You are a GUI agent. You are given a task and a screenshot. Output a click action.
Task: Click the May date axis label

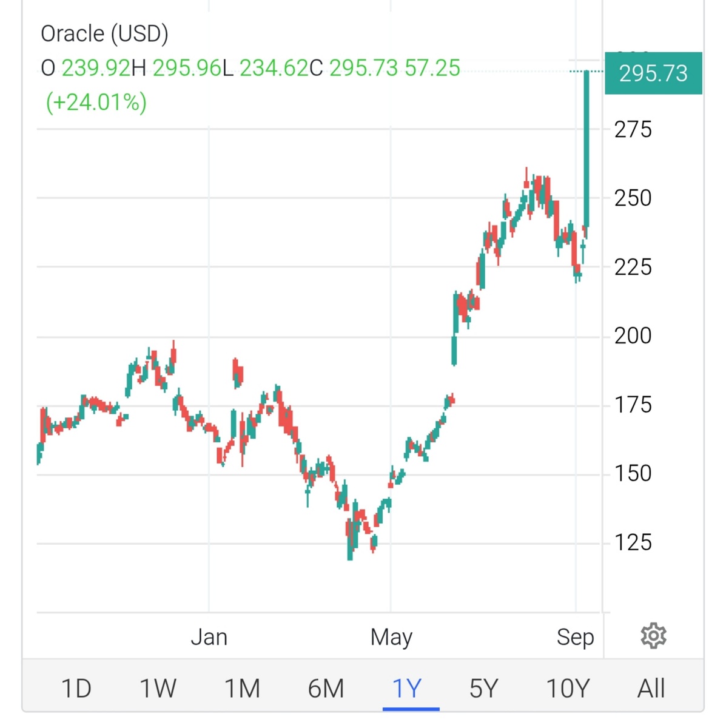pos(391,637)
